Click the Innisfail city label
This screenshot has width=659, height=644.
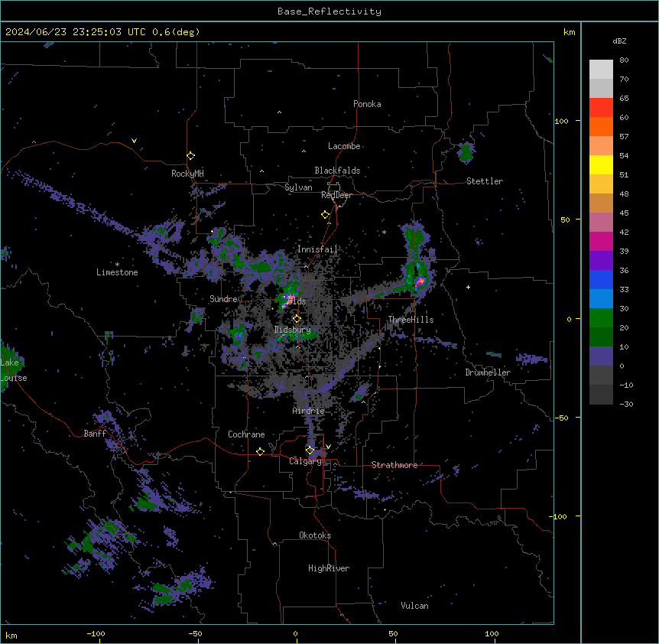[317, 249]
